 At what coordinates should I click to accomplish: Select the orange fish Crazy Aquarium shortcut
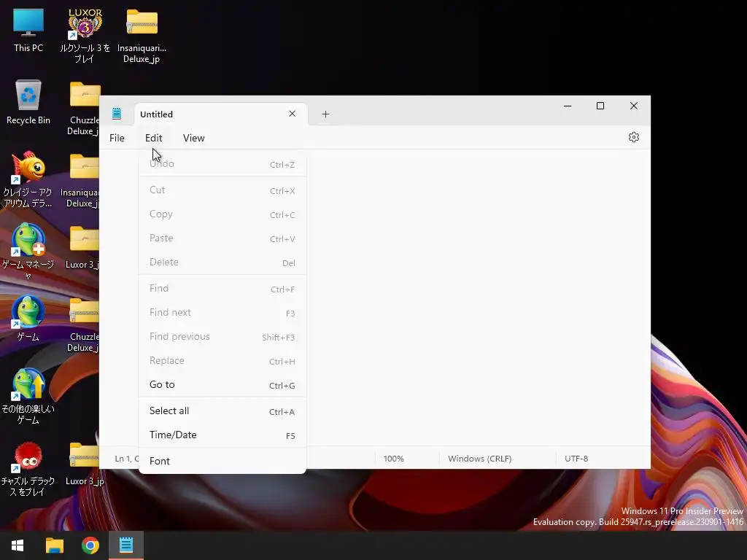pos(28,179)
